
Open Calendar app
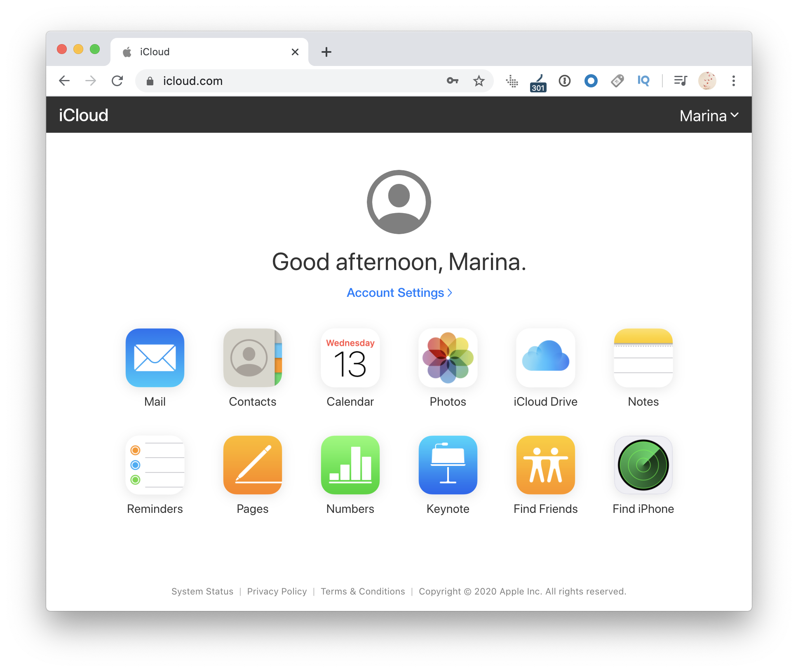(350, 366)
